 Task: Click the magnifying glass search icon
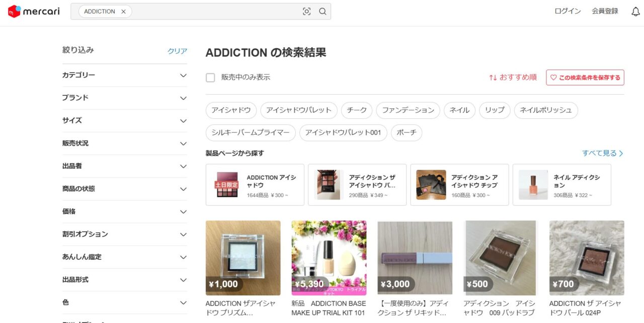pyautogui.click(x=323, y=12)
